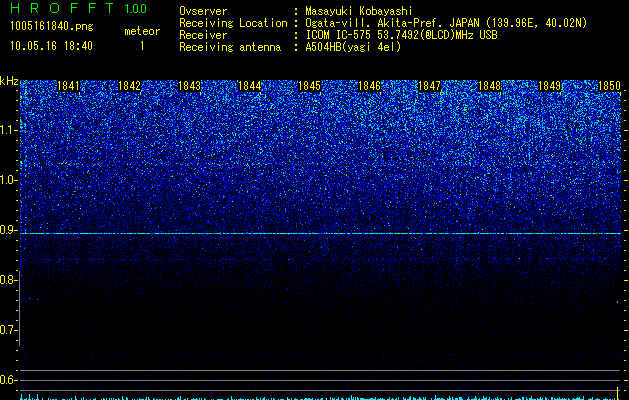The width and height of the screenshot is (629, 400).
Task: Click the 1.1 frequency axis label
Action: [9, 130]
